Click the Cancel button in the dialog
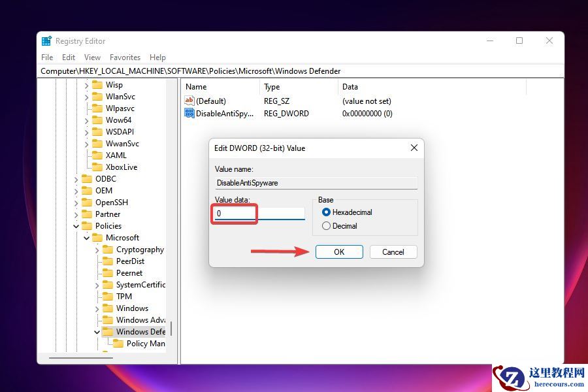This screenshot has width=588, height=392. pyautogui.click(x=393, y=252)
